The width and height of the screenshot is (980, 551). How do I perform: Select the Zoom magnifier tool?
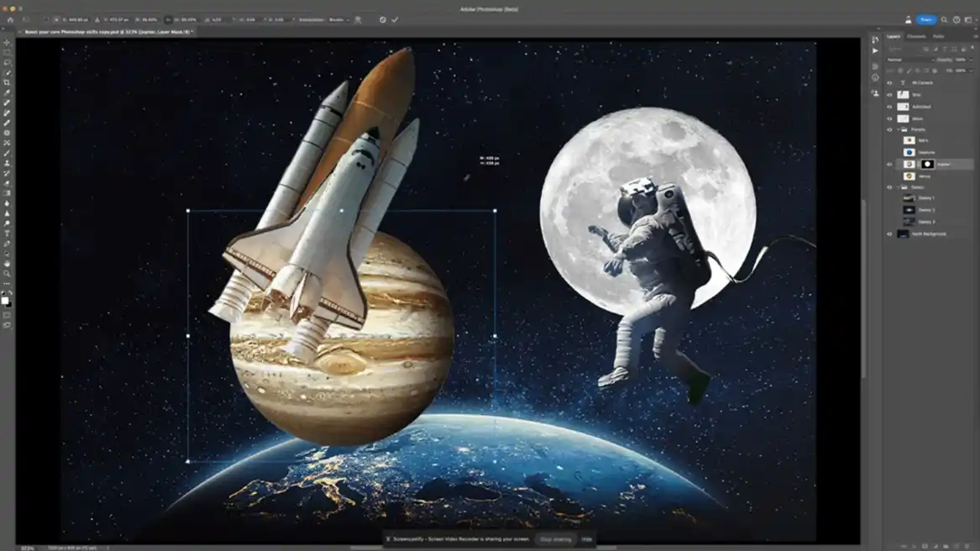7,274
